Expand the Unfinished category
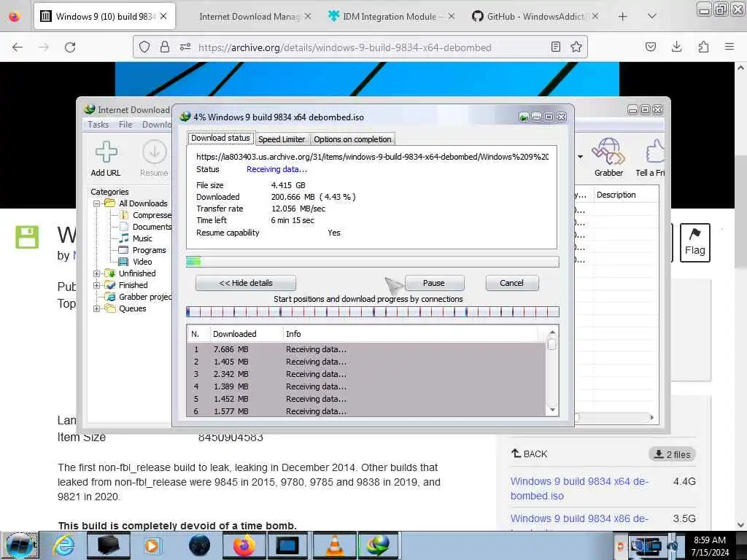 [97, 273]
